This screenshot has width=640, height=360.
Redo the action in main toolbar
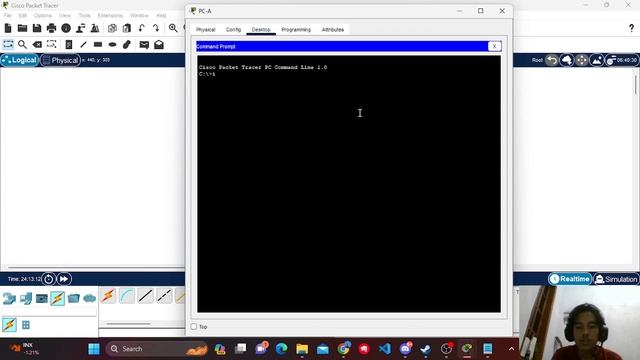point(156,28)
